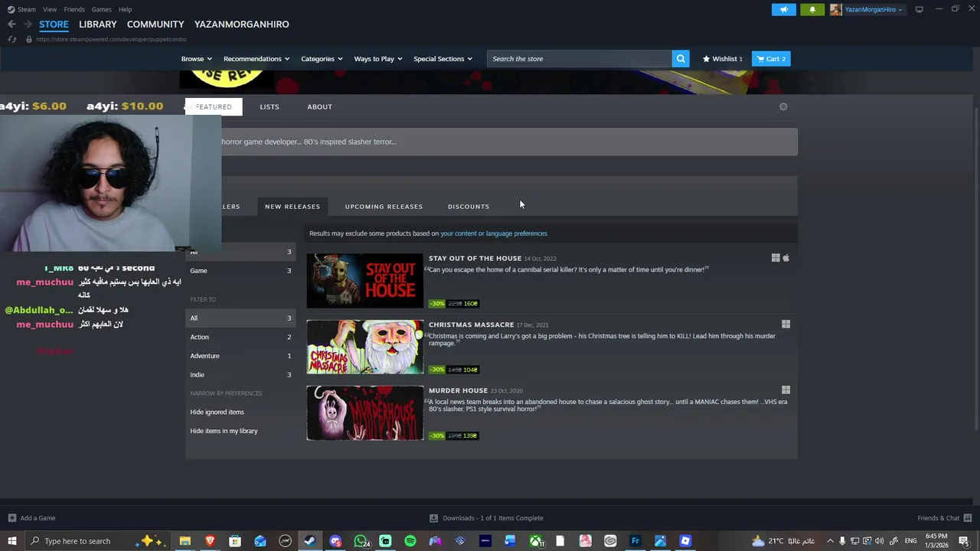Open the Help menu
Image resolution: width=980 pixels, height=551 pixels.
(125, 9)
